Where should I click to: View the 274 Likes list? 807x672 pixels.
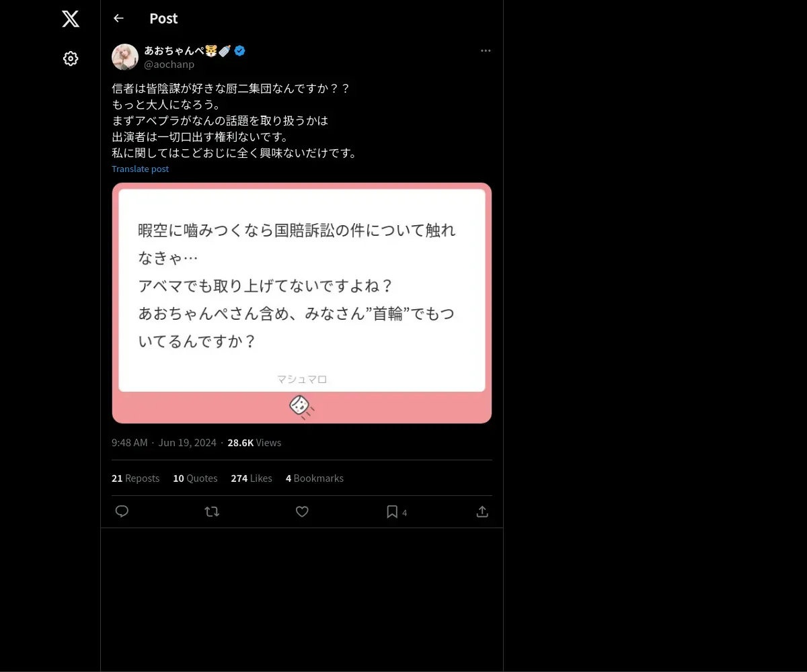(252, 478)
